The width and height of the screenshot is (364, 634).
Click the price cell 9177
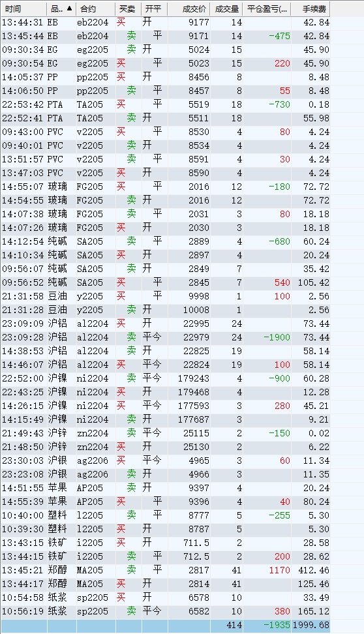coord(198,22)
